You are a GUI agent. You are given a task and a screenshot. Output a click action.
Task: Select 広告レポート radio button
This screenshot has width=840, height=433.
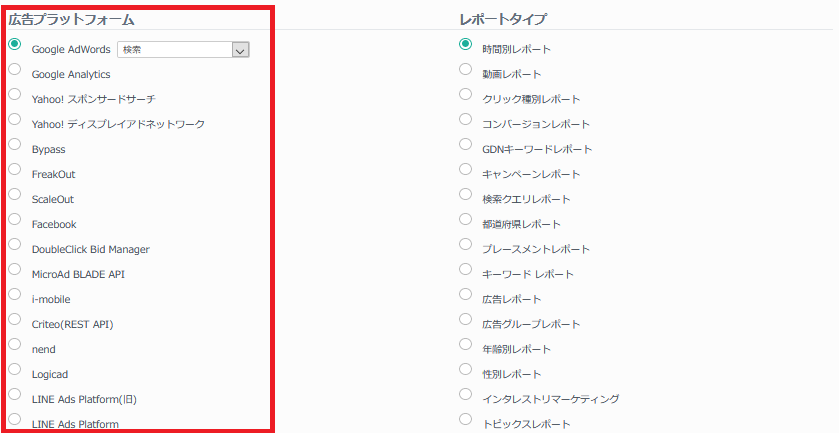pos(466,294)
